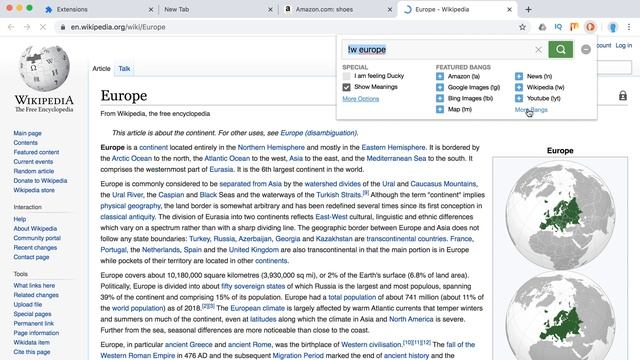
Task: Open 'Recent changes' in the sidebar
Action: (35, 247)
